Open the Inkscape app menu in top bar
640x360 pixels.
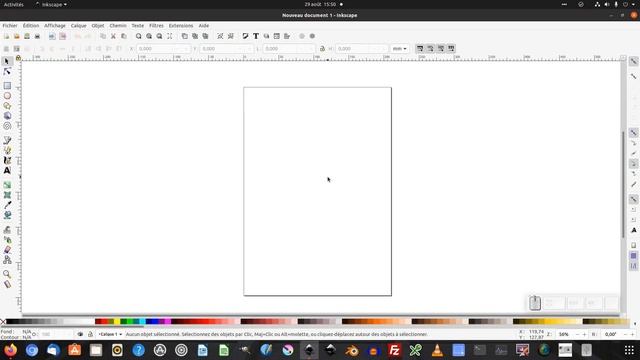click(x=52, y=4)
